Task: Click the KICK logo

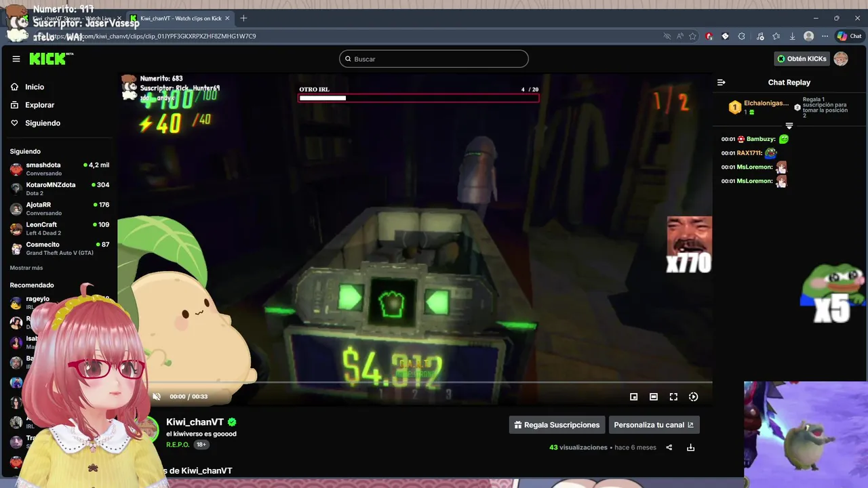Action: coord(51,59)
